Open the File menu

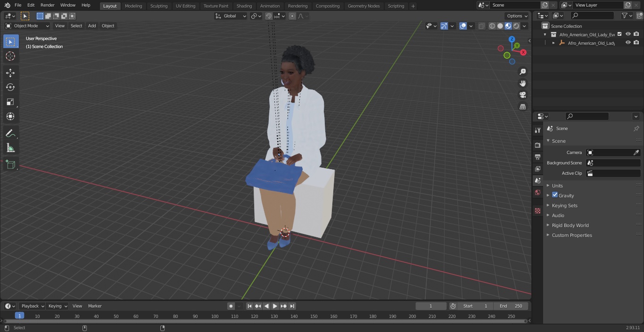(x=18, y=5)
